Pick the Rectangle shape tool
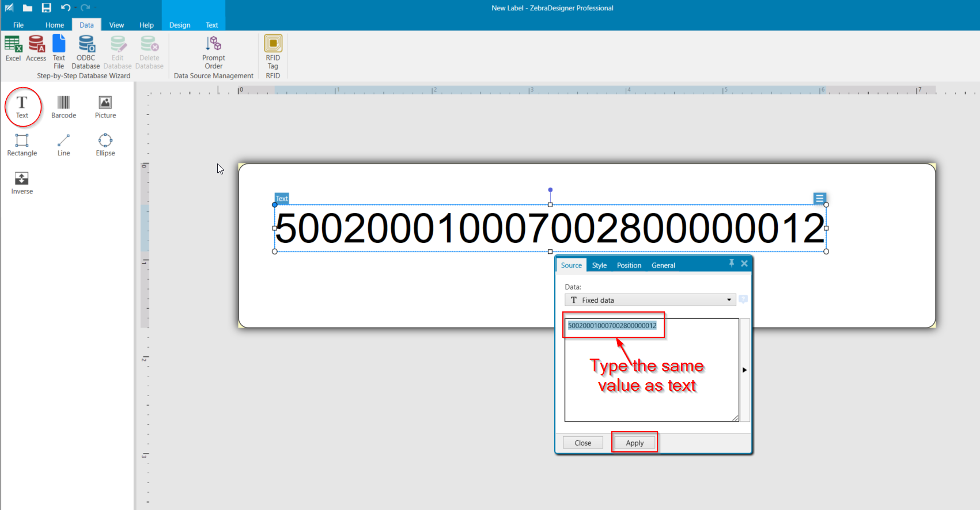Screen dimensions: 980x510 click(x=22, y=144)
